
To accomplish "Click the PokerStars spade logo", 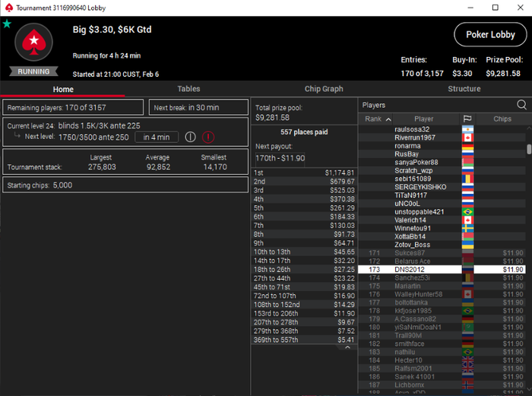I will coord(33,42).
